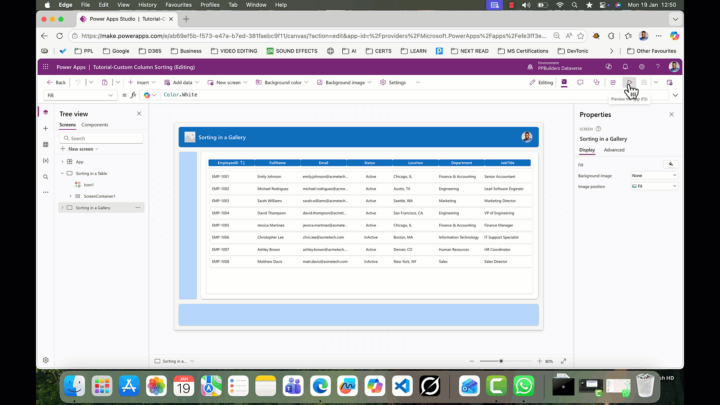Open the Copilot formula dropdown in formula bar
This screenshot has width=720, height=405.
pyautogui.click(x=150, y=95)
